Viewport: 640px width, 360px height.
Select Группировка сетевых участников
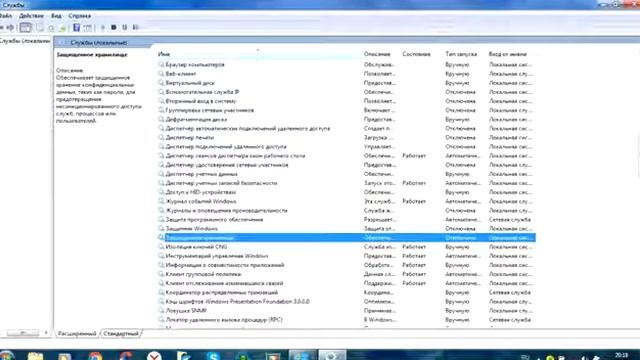point(346,110)
